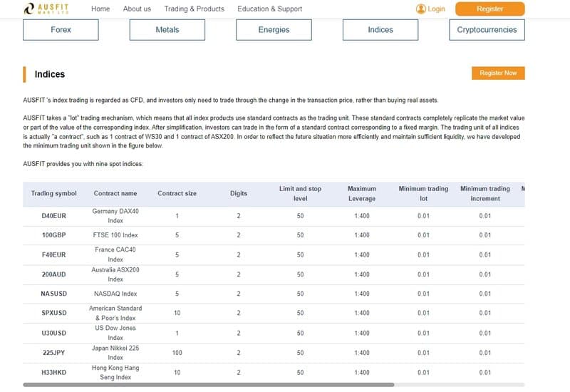
Task: Click the 200AUD symbol cell
Action: (54, 274)
